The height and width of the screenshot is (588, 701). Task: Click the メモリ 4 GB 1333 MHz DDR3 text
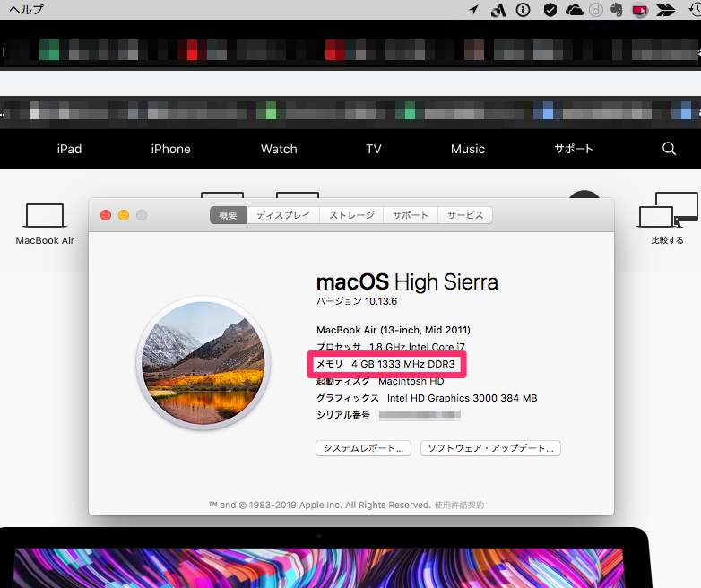coord(385,364)
